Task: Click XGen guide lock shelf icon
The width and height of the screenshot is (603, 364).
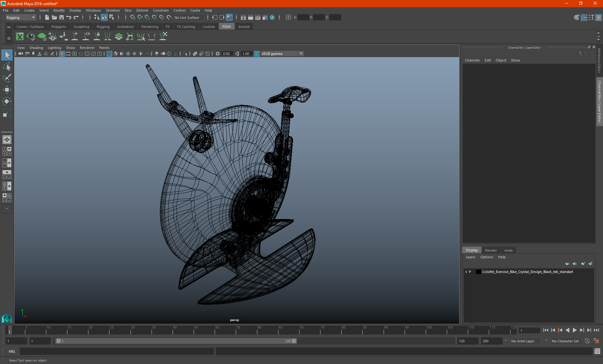Action: pyautogui.click(x=97, y=37)
